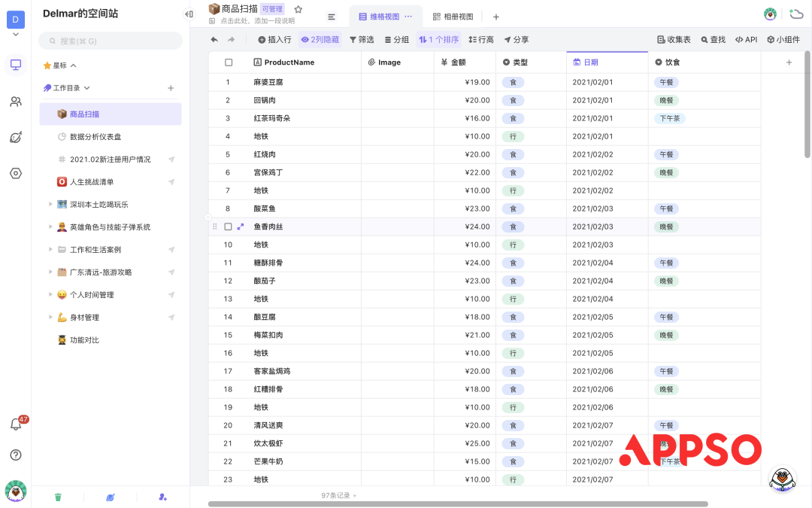Click the D space avatar icon
Screen dimensions: 812x508
[16, 19]
